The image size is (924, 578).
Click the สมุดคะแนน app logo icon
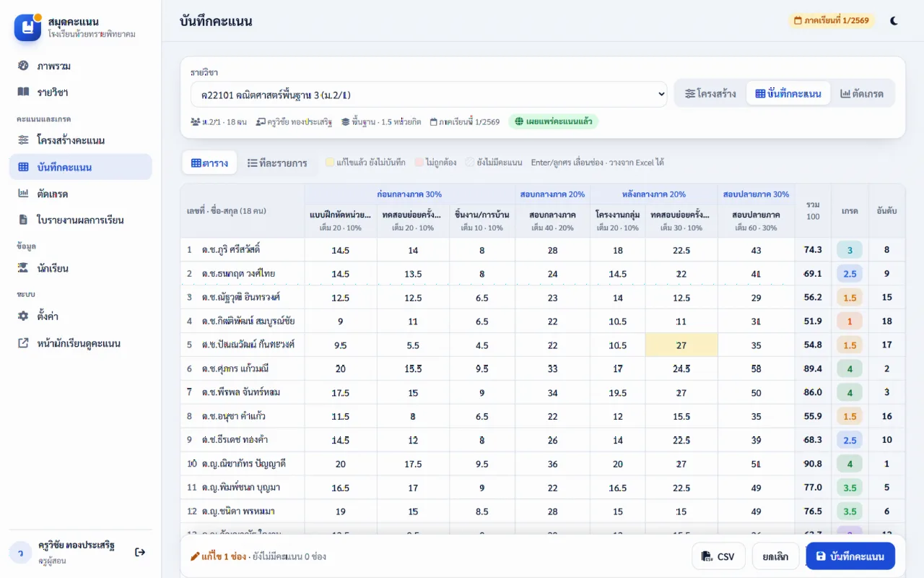point(28,27)
